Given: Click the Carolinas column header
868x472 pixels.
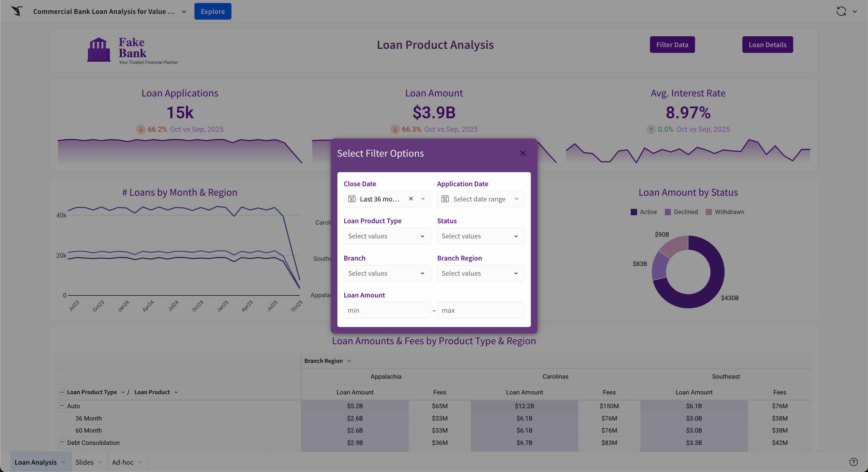Looking at the screenshot, I should 555,376.
